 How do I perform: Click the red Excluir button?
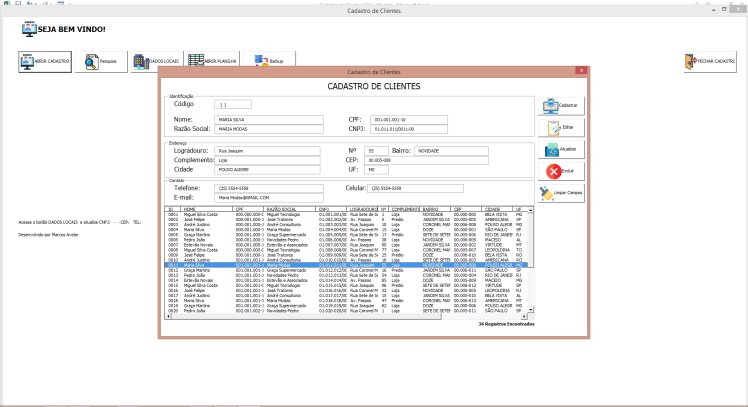tap(561, 171)
